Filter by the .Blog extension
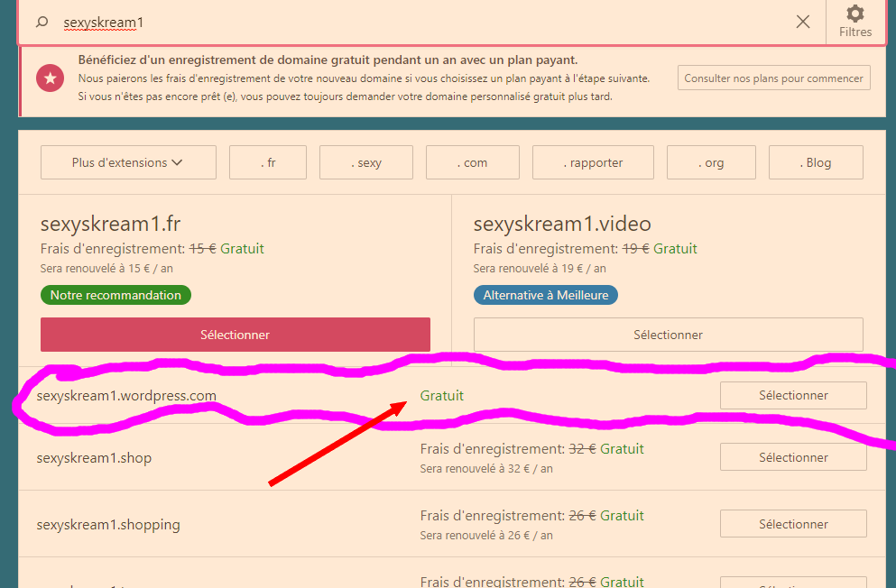The width and height of the screenshot is (896, 588). click(x=816, y=162)
